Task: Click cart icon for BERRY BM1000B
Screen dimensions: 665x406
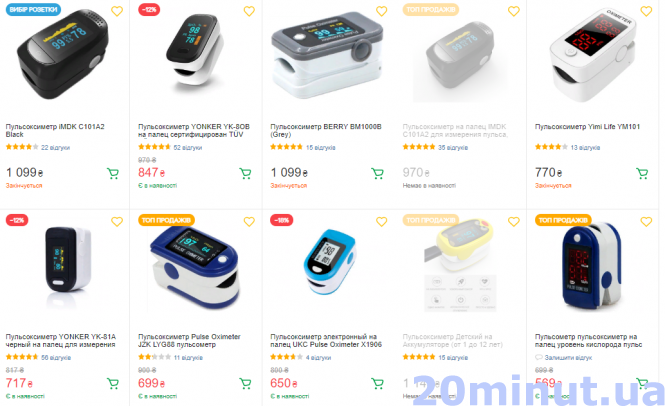Action: point(377,173)
